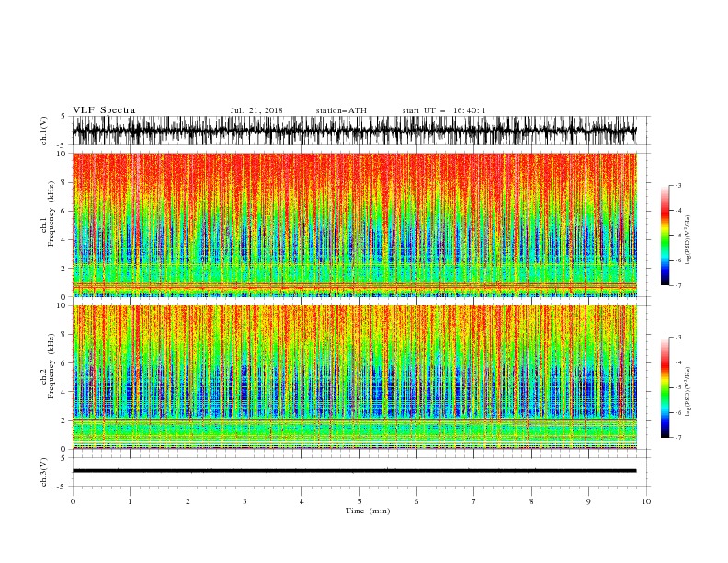The width and height of the screenshot is (728, 563).
Task: Click the time axis tick label "5"
Action: (x=359, y=501)
